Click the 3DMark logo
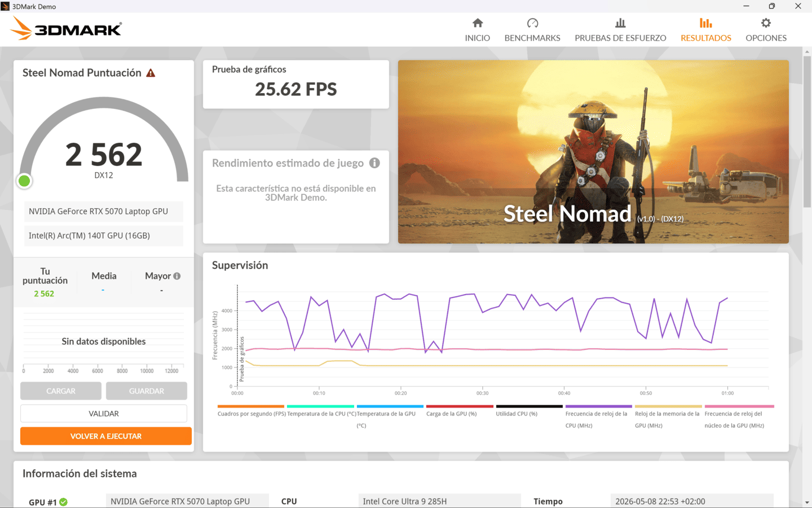812x508 pixels. tap(66, 28)
